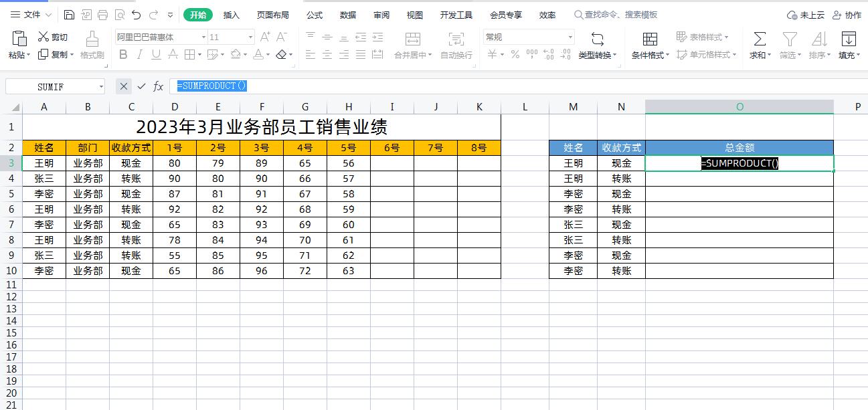The width and height of the screenshot is (868, 410).
Task: Click the AutoSum (求和) sigma icon
Action: pyautogui.click(x=760, y=39)
